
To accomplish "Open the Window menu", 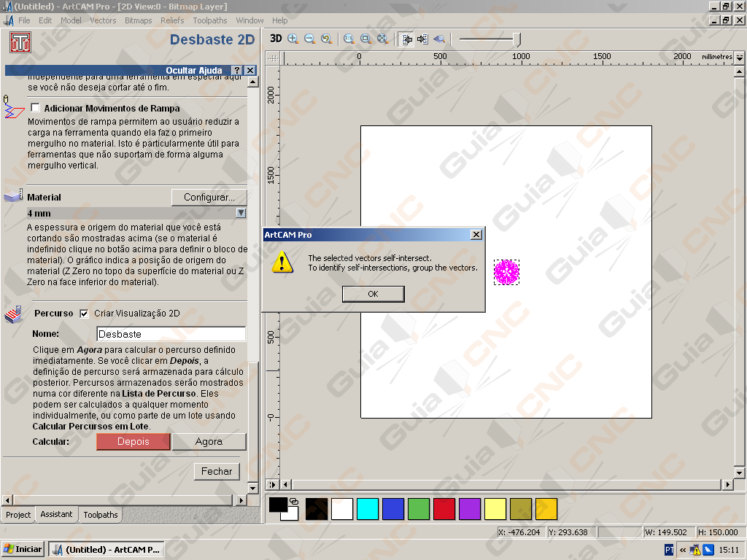I will click(249, 20).
